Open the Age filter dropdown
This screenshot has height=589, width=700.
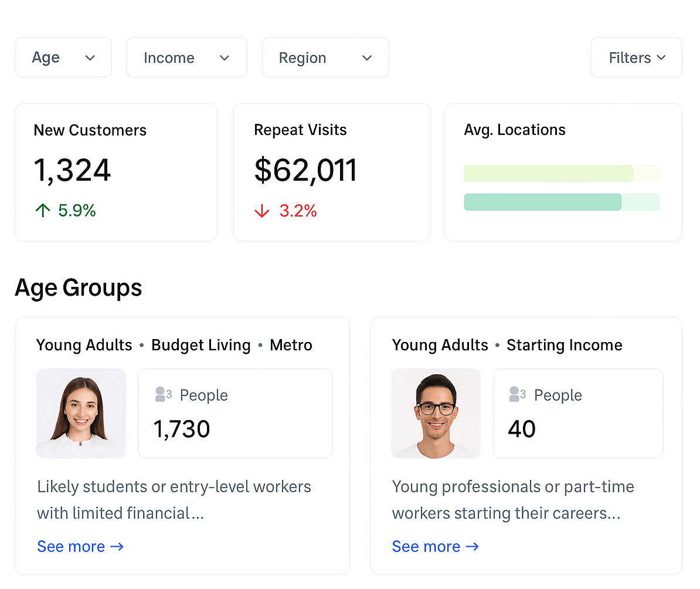point(63,57)
